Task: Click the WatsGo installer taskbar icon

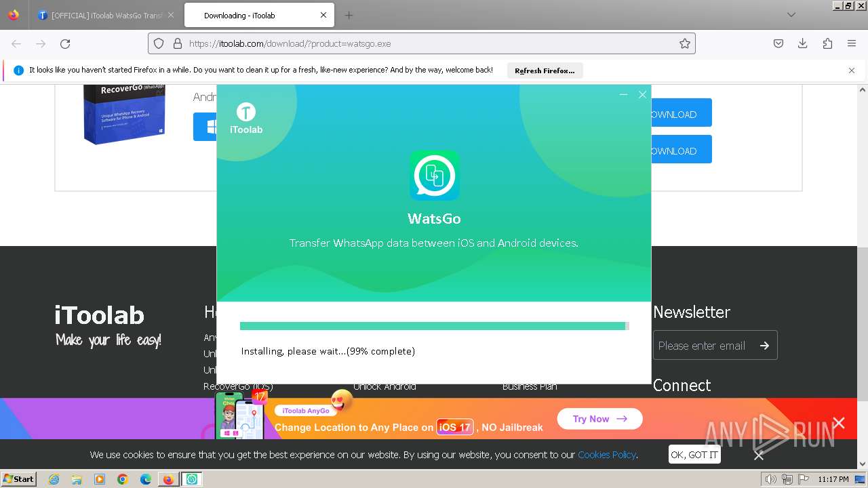Action: click(x=192, y=479)
